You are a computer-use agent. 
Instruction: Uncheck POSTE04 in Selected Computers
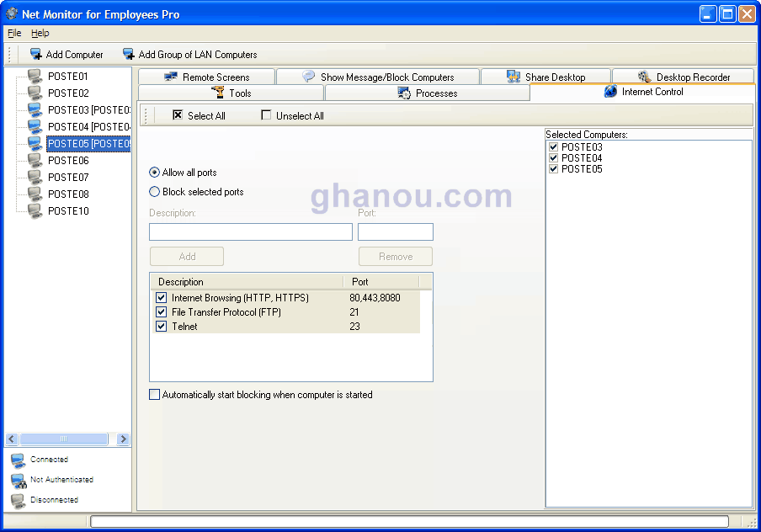[x=553, y=157]
